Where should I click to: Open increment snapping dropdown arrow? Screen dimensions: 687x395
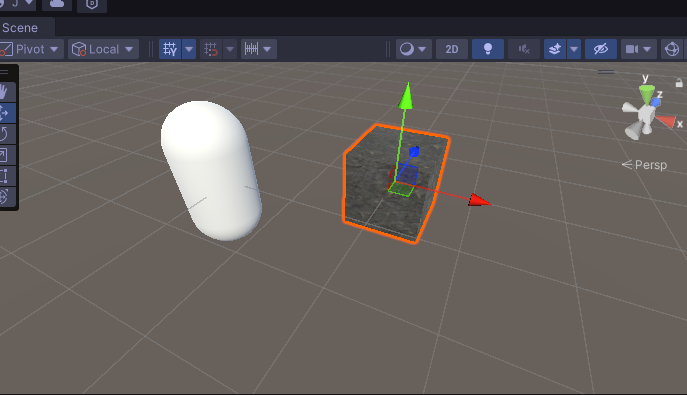[x=267, y=49]
